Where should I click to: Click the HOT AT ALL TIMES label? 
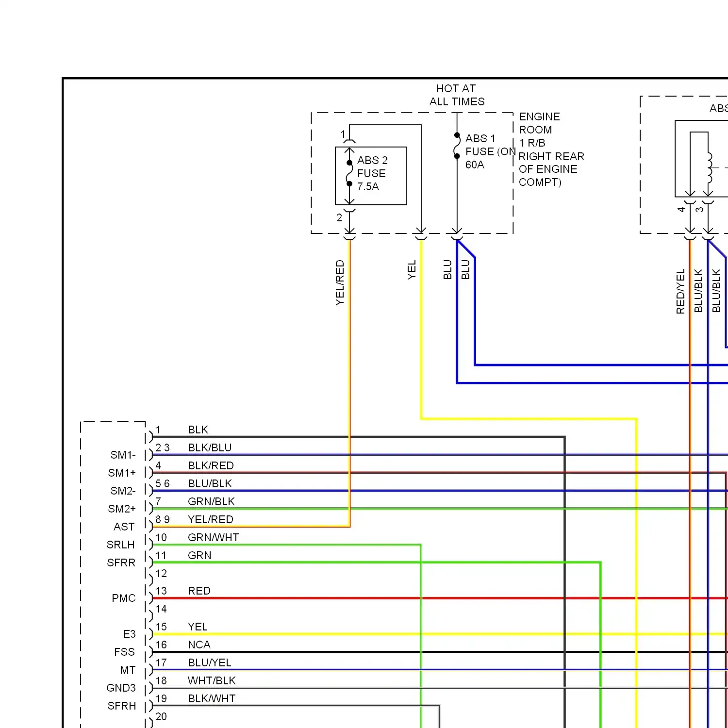coord(457,95)
